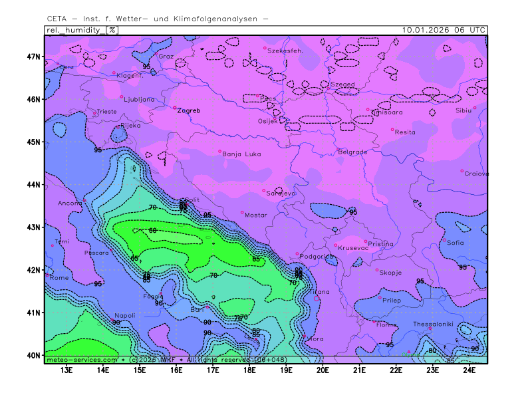Click the % unit box
Viewport: 532px width, 399px height.
(112, 30)
